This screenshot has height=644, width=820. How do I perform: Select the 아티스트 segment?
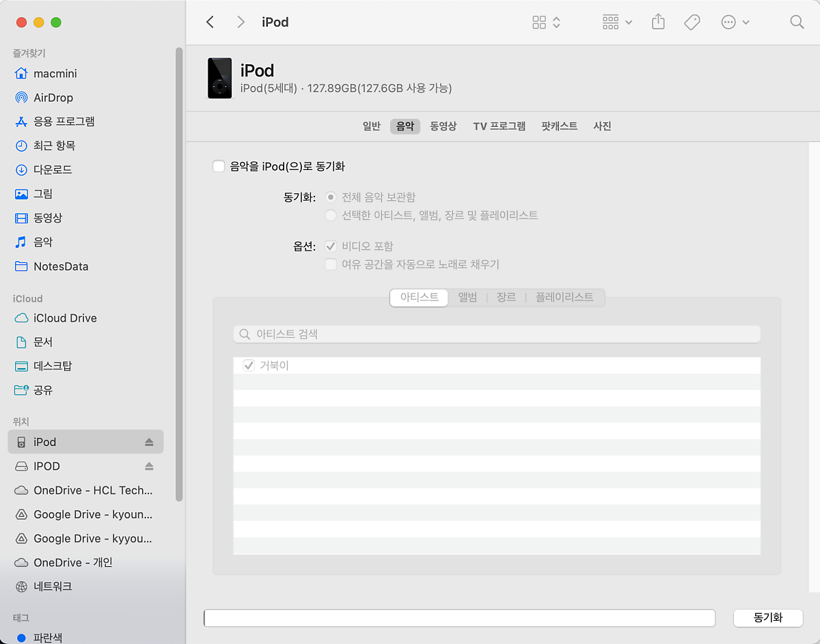419,298
